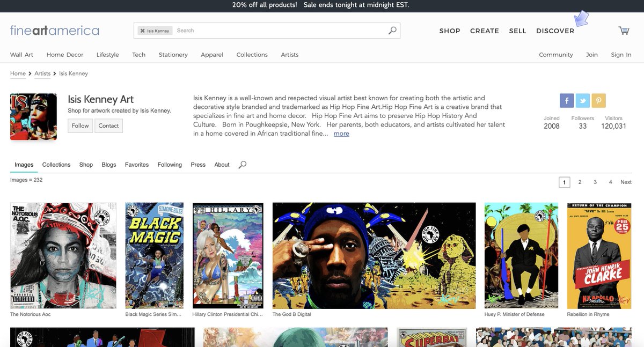Open the image search magnifier beside About
This screenshot has height=347, width=644.
[x=243, y=165]
